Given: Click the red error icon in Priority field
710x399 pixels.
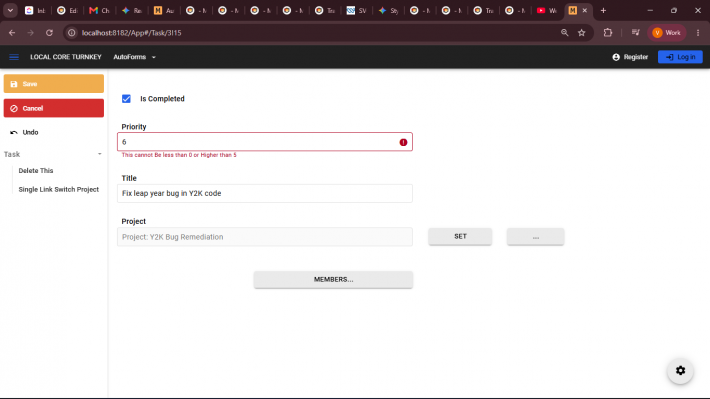Looking at the screenshot, I should pos(403,142).
